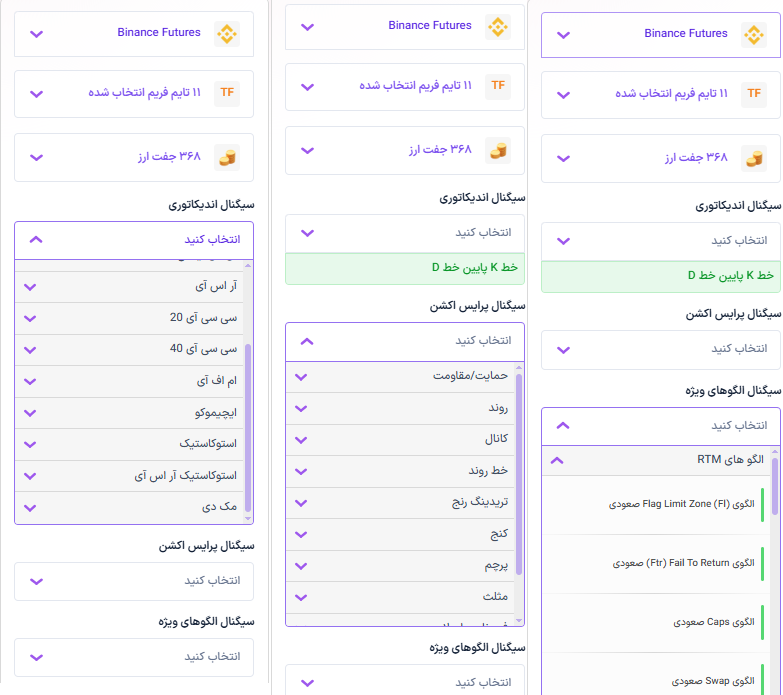
Task: Collapse the الگو های RTM group
Action: (656, 460)
